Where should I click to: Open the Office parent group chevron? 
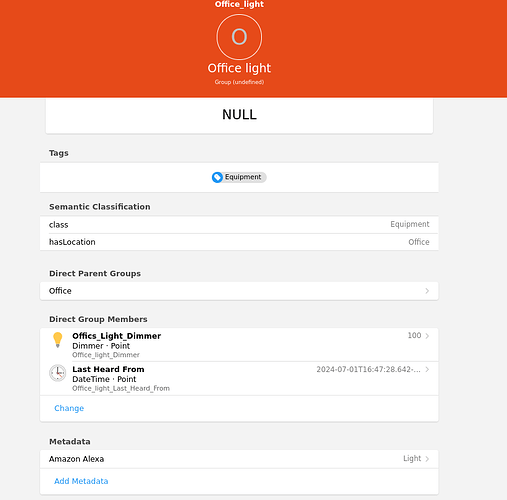pos(427,291)
